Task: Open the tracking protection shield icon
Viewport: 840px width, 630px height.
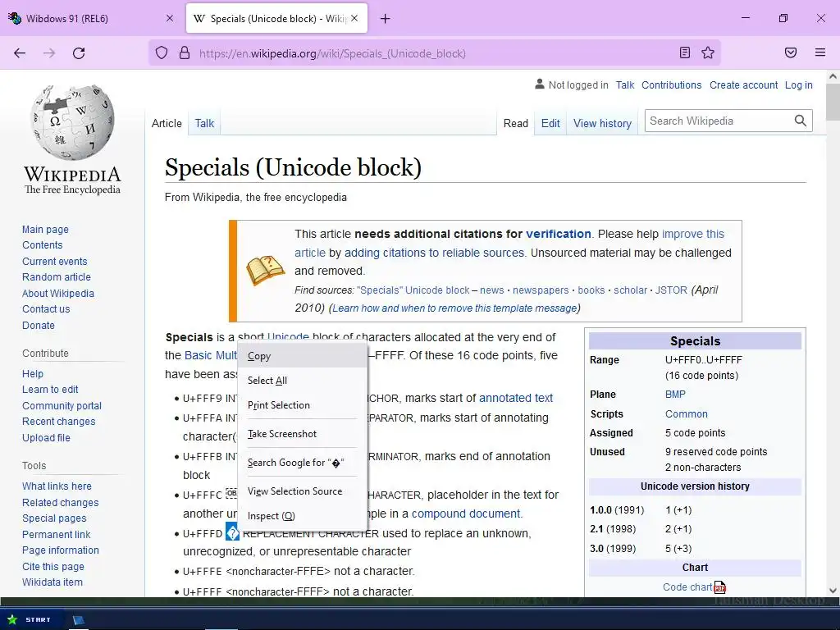Action: 162,53
